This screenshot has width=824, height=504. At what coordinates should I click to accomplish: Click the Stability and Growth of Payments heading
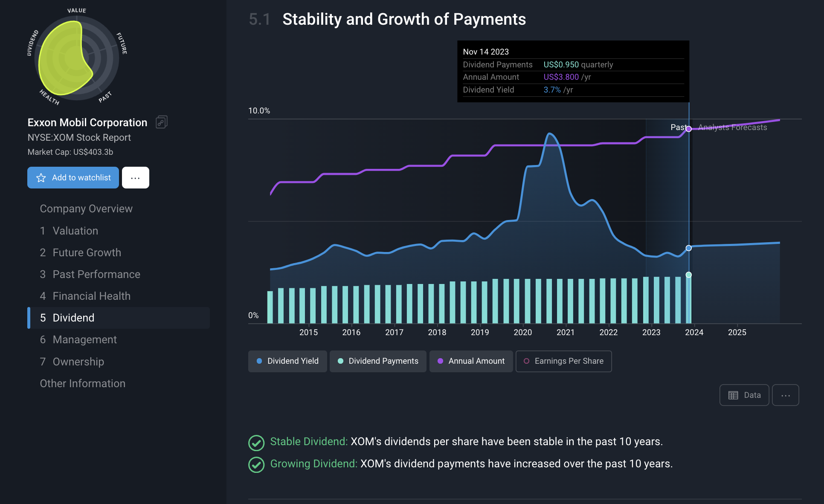click(404, 19)
